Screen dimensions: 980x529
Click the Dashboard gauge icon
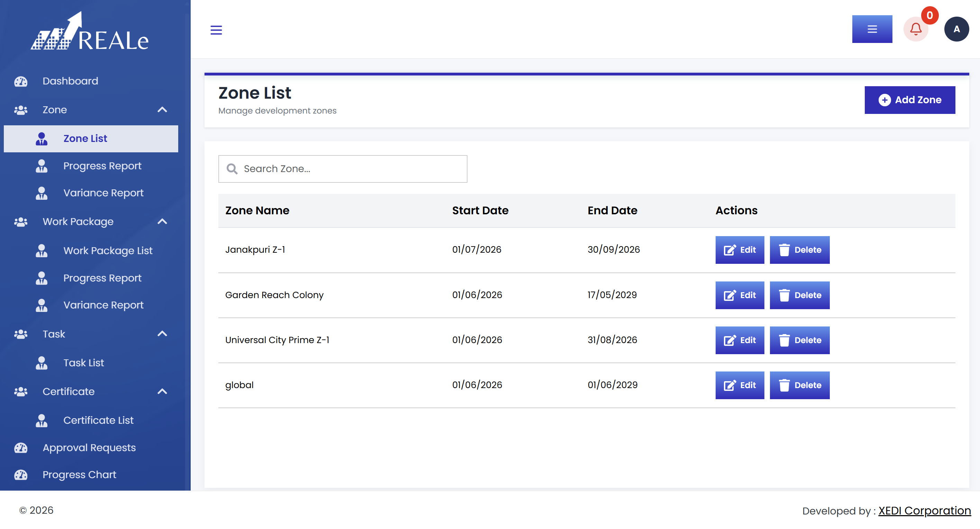click(20, 81)
